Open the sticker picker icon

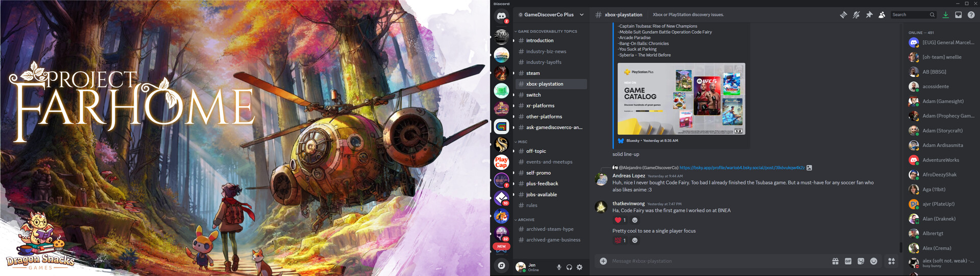click(861, 261)
